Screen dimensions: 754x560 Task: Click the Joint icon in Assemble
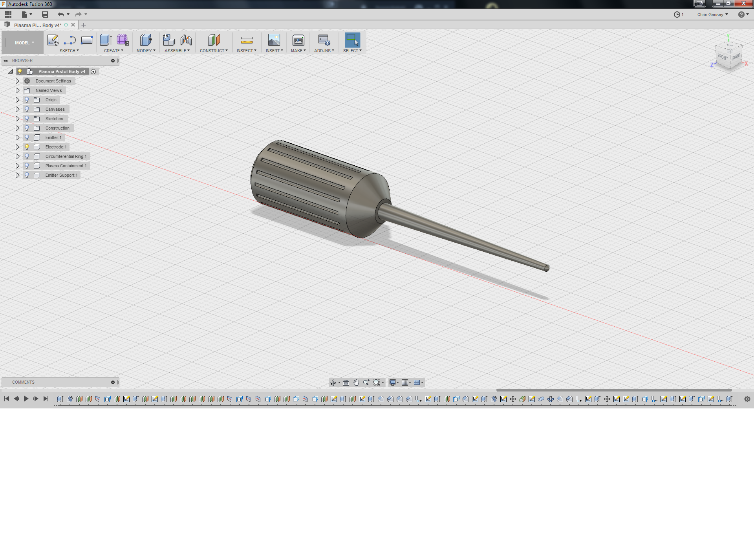click(186, 40)
